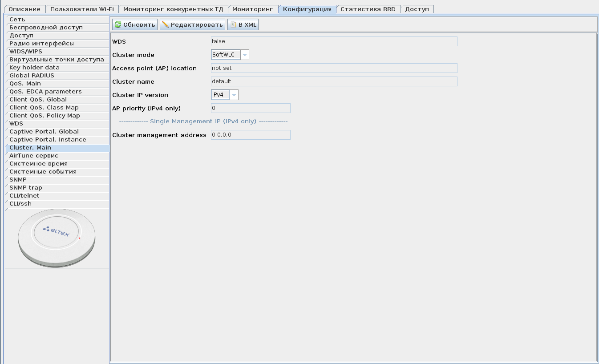
Task: Open the Беспроводной доступ section
Action: [x=57, y=28]
